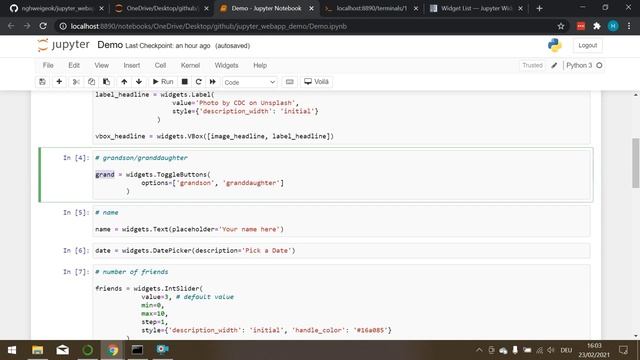Screen dimensions: 640x360
Task: Click the address bar URL
Action: point(209,27)
